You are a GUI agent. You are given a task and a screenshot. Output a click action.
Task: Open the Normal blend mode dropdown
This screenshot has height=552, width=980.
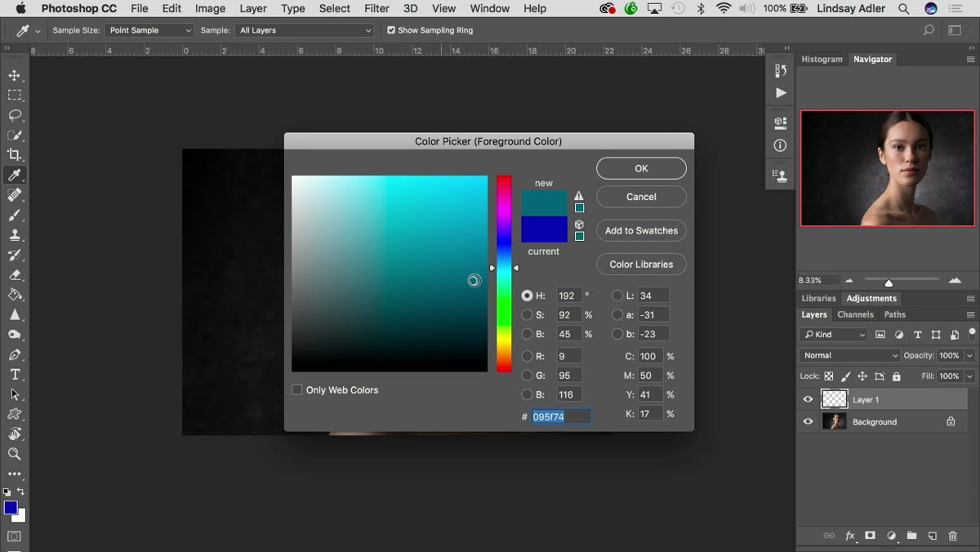point(849,355)
